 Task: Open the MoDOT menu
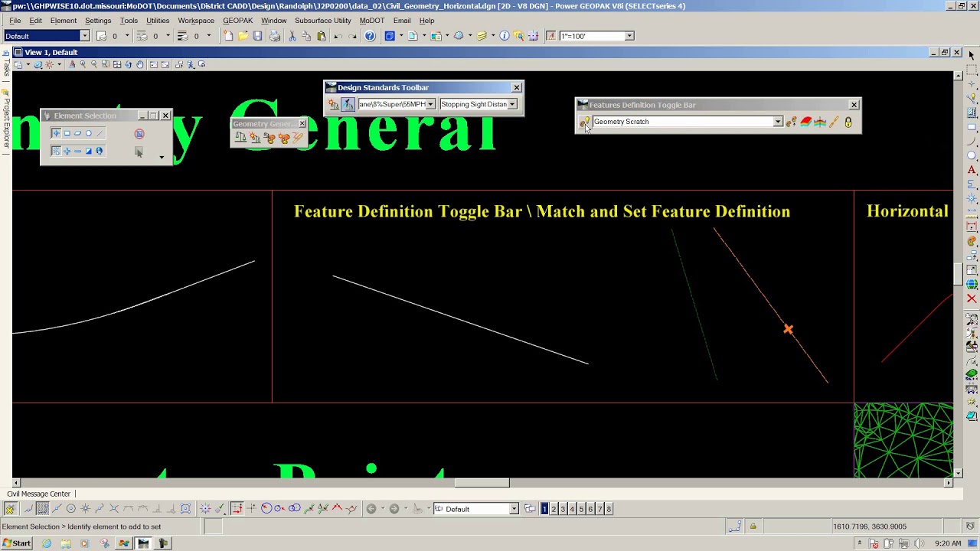tap(372, 21)
